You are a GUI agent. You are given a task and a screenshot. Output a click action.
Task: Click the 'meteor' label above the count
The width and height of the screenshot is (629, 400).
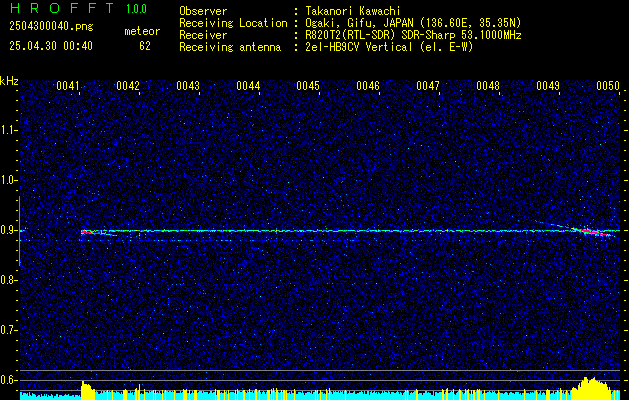coord(142,31)
